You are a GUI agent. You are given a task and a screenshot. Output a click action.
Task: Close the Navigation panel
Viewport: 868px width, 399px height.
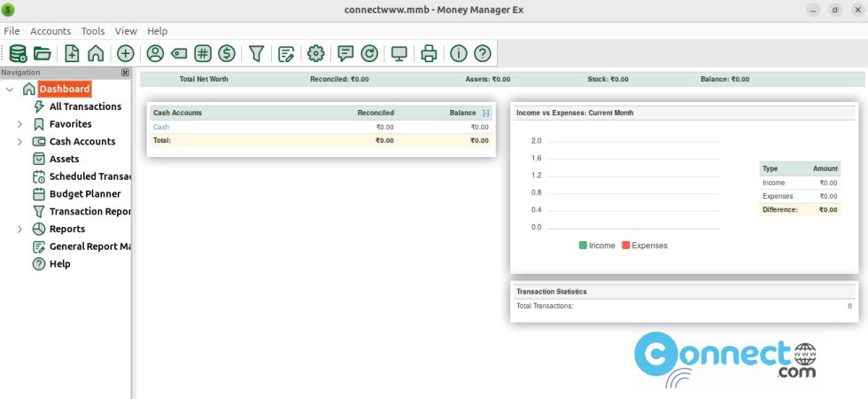click(125, 73)
